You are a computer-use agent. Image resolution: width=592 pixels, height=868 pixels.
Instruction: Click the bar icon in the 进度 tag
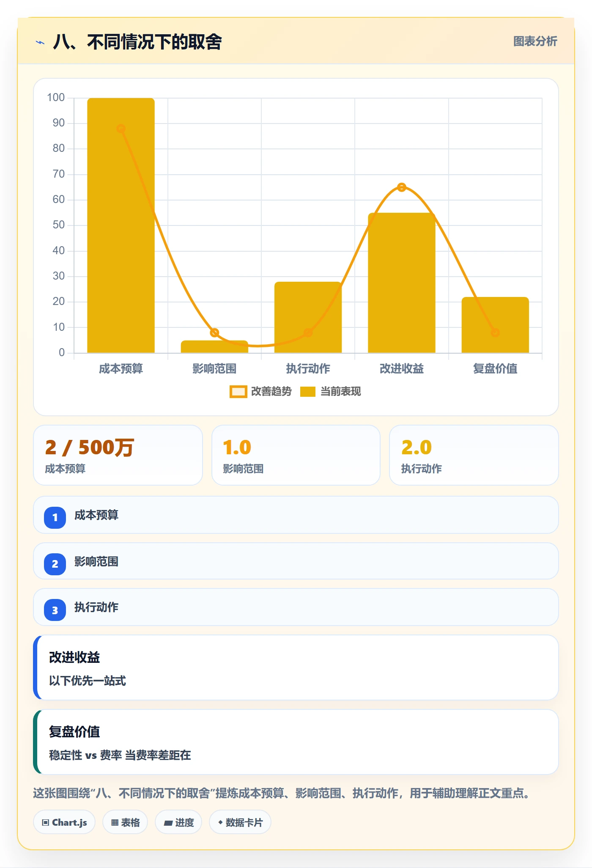168,823
